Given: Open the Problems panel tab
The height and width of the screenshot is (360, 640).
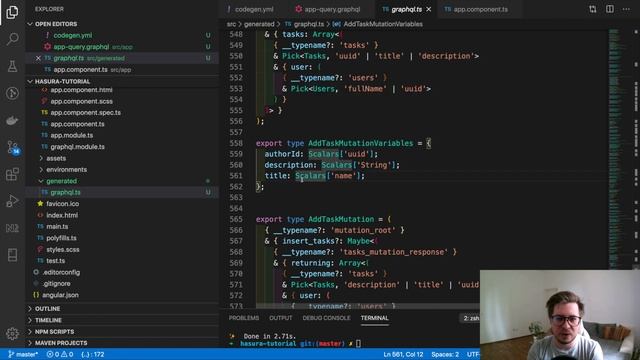Looking at the screenshot, I should click(244, 318).
